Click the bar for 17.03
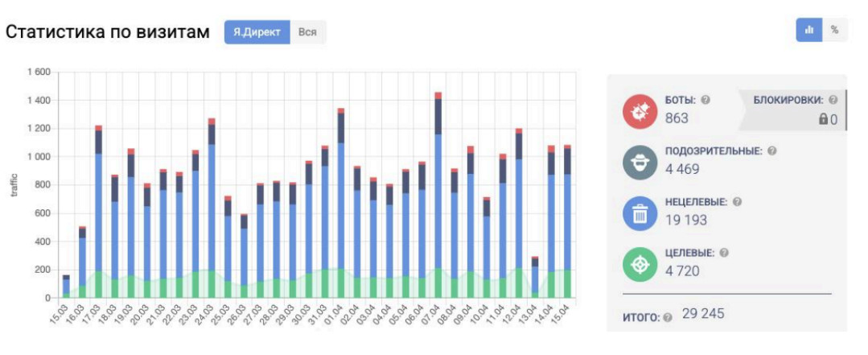Viewport: 868px width, 355px height. coord(99,212)
